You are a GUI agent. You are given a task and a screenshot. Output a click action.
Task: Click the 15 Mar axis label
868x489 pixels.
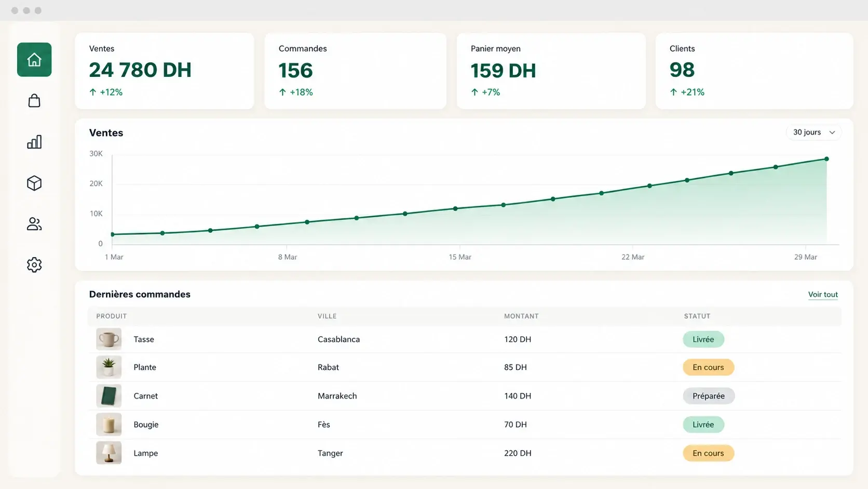[460, 257]
